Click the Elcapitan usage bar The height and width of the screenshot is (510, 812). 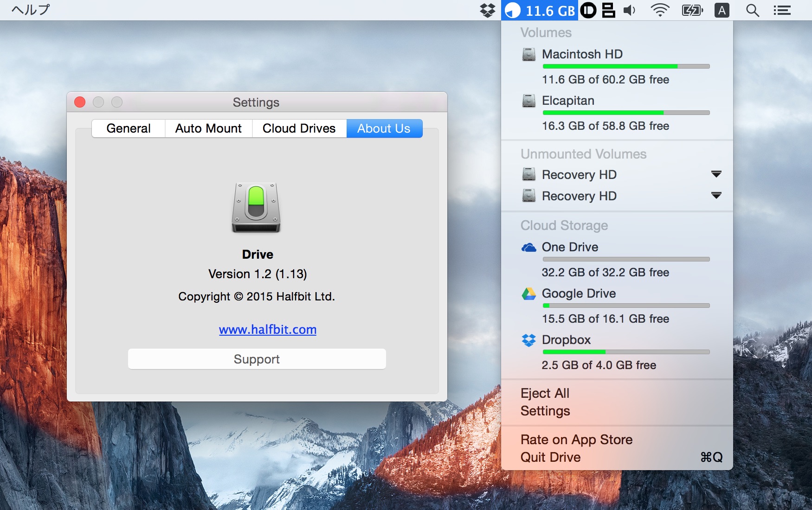tap(626, 113)
